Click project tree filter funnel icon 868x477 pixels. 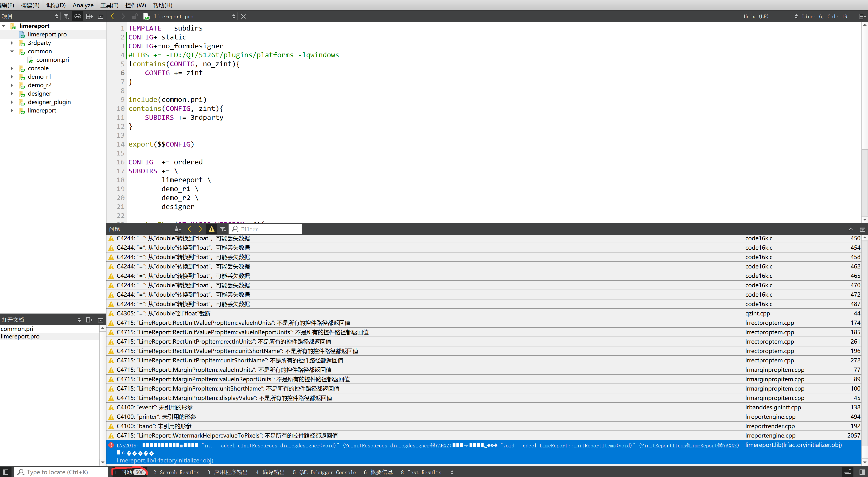click(x=66, y=16)
